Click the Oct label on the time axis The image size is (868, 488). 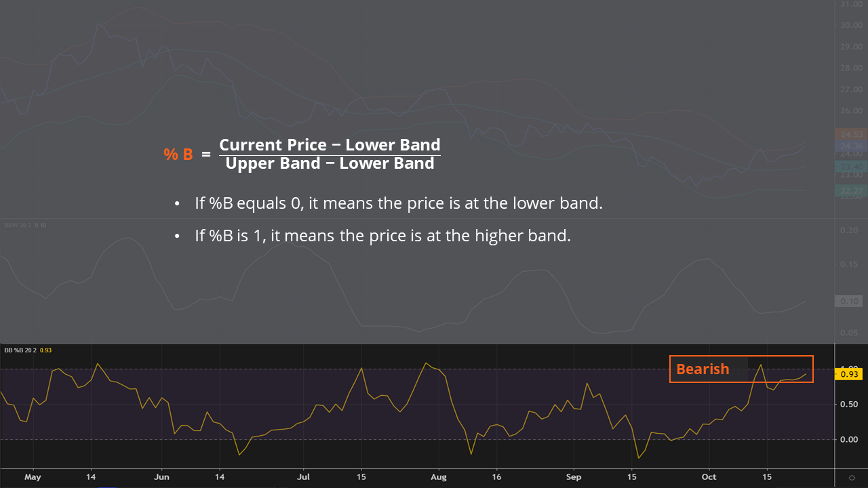click(x=710, y=477)
